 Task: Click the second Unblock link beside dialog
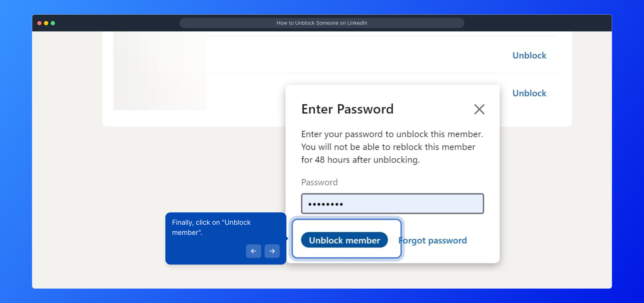coord(529,93)
